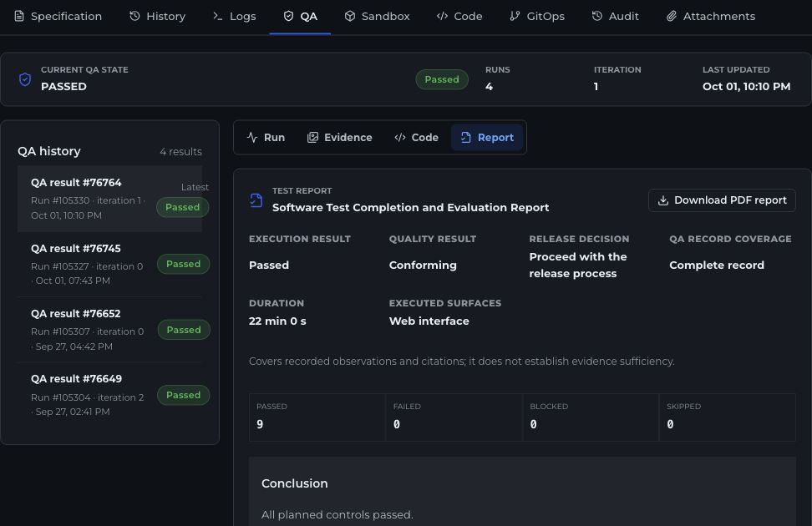Click the 'Conclusion' heading
This screenshot has width=812, height=526.
tap(295, 483)
